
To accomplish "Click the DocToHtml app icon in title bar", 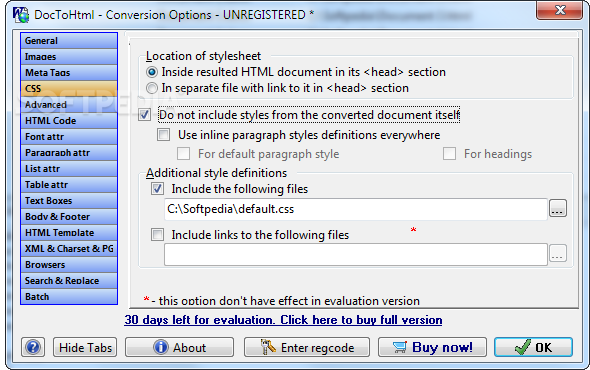I will pos(20,15).
